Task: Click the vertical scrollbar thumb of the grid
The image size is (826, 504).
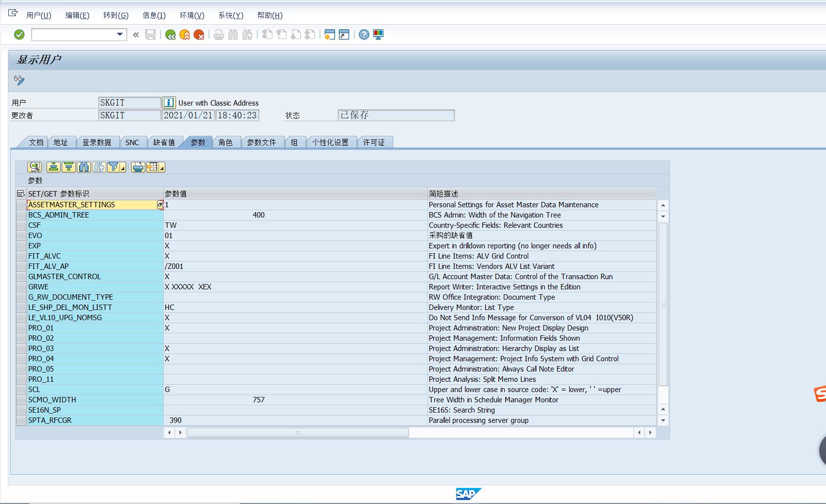Action: tap(663, 305)
